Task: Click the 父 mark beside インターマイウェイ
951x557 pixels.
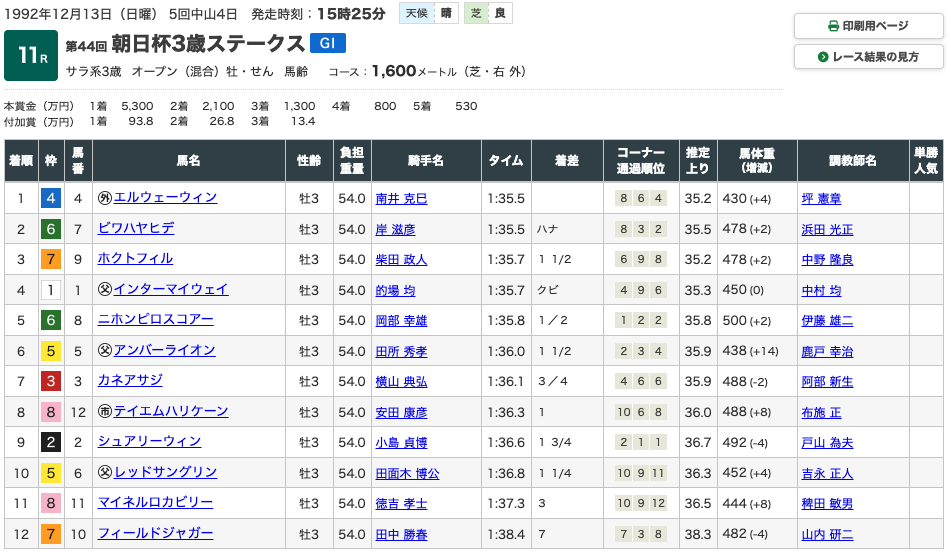Action: (104, 290)
